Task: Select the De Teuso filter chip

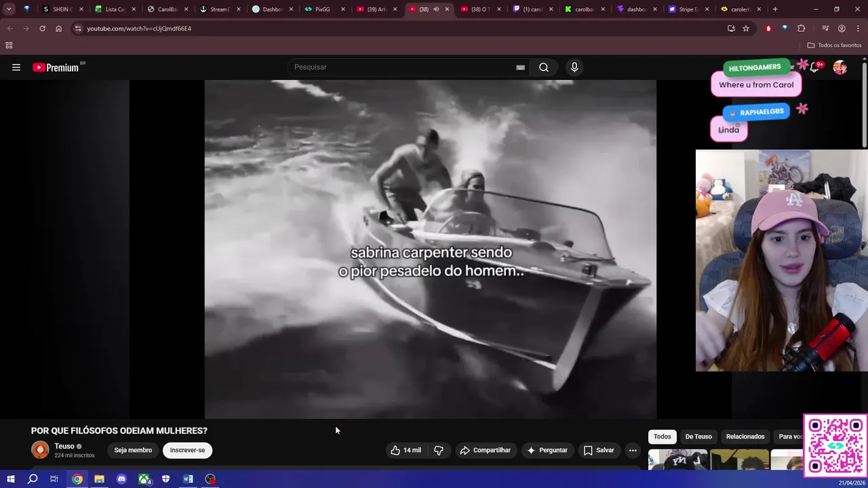Action: click(x=698, y=436)
